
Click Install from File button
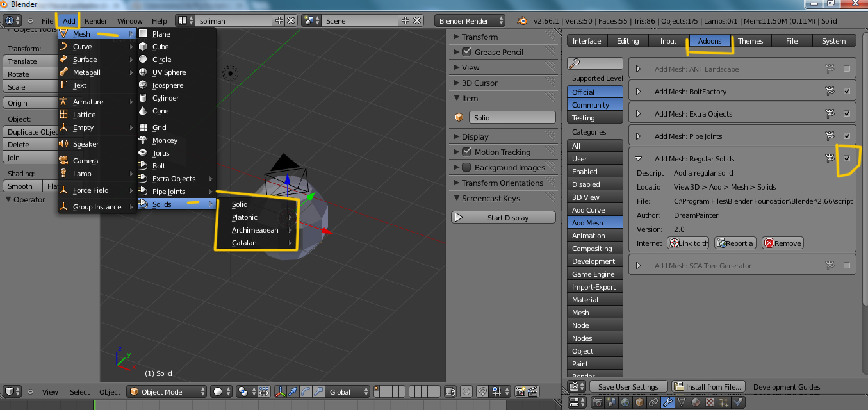(708, 387)
